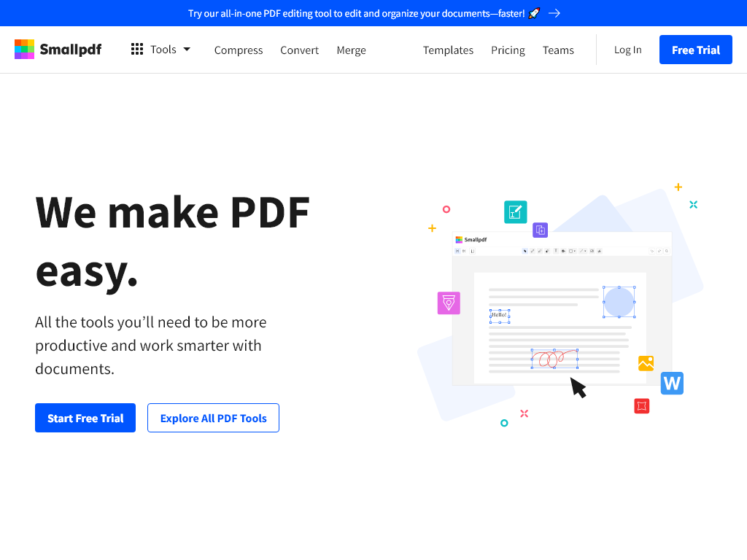Open Teams page
The width and height of the screenshot is (747, 560).
point(558,50)
